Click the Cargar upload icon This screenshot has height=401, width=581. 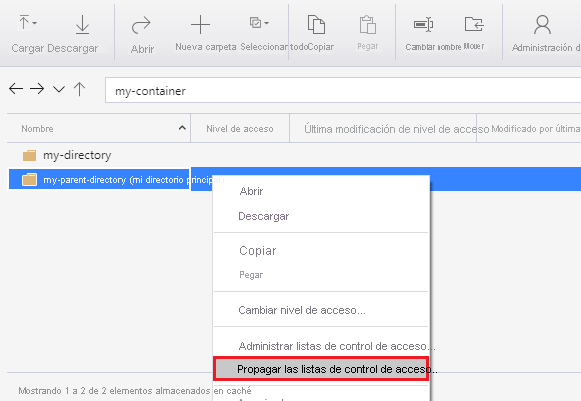(x=24, y=22)
